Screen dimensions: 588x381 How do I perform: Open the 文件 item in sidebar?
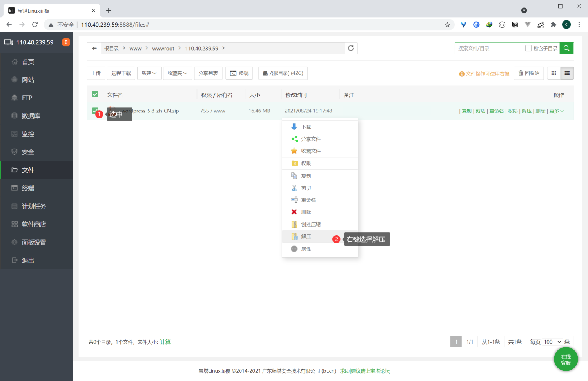pos(36,170)
